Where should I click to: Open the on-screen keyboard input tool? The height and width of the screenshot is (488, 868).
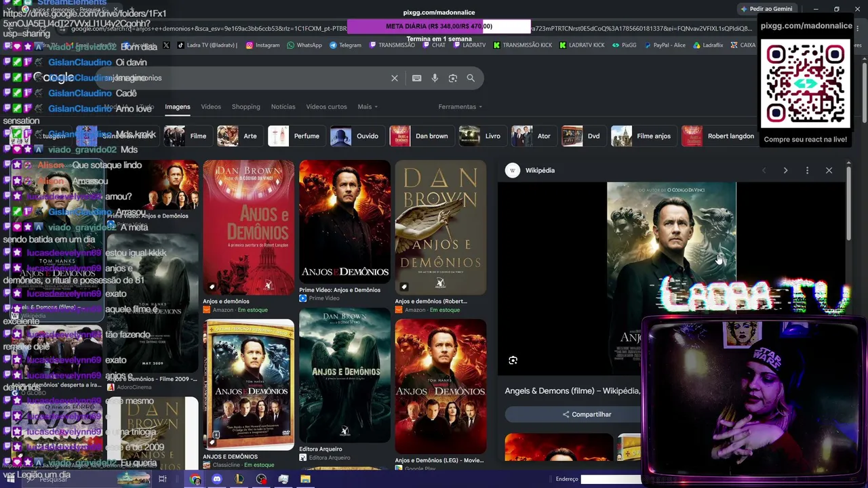click(x=416, y=78)
